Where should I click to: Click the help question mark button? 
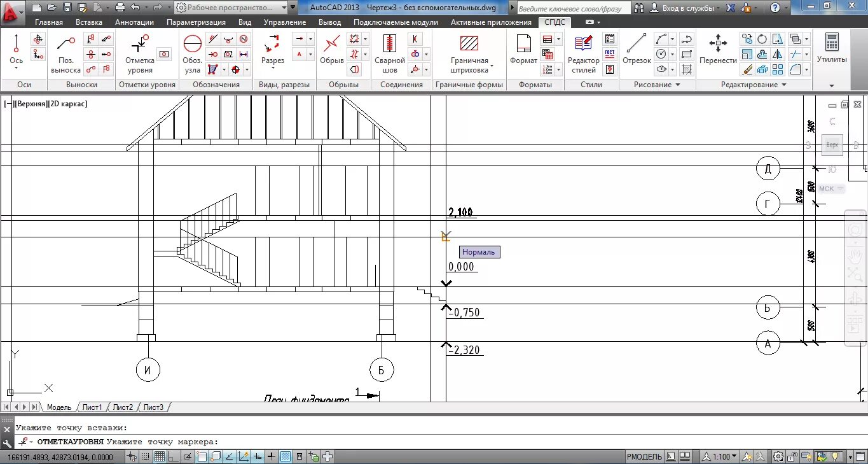(775, 8)
